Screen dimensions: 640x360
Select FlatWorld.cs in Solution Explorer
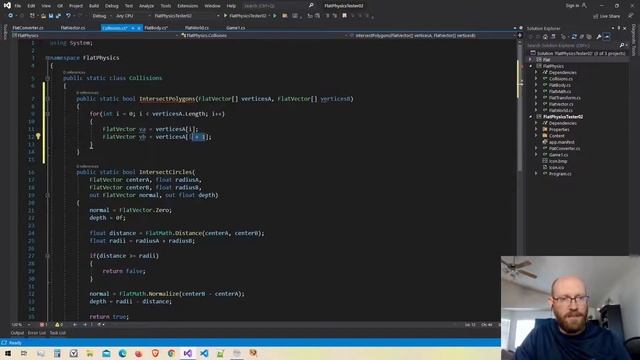point(561,111)
